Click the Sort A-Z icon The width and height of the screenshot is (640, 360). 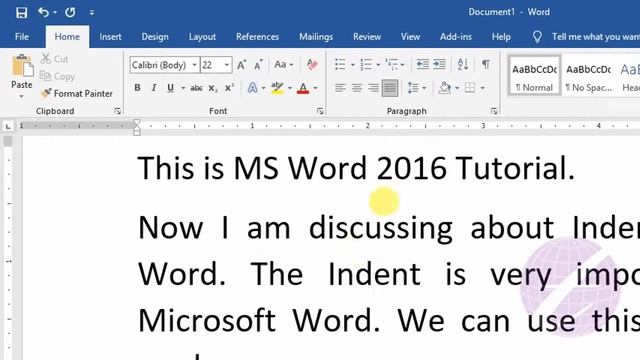[x=463, y=64]
